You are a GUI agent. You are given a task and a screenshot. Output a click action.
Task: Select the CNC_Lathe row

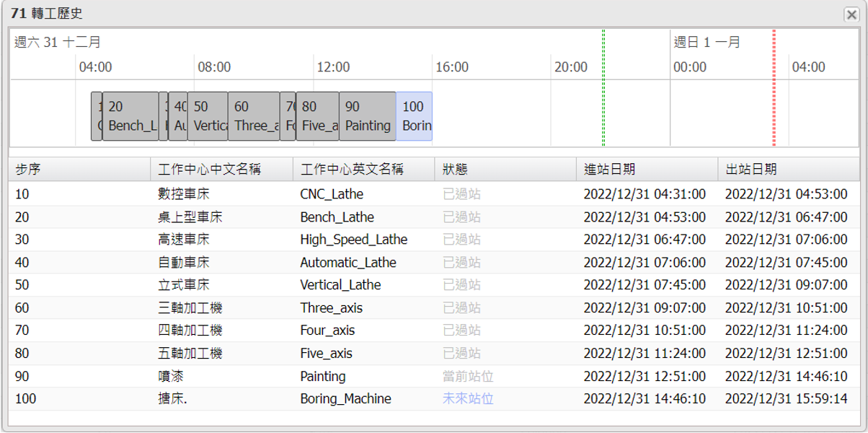(332, 194)
